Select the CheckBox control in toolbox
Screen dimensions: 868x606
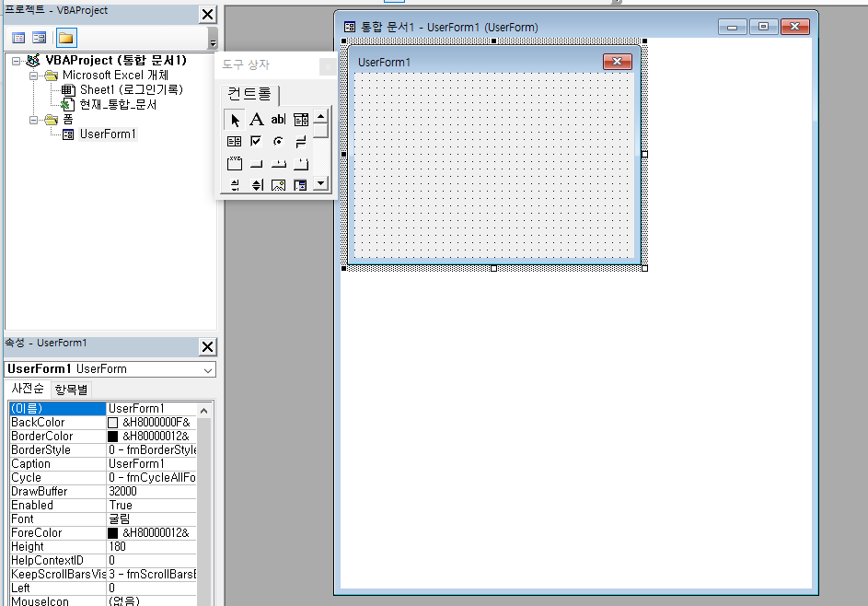[x=256, y=142]
